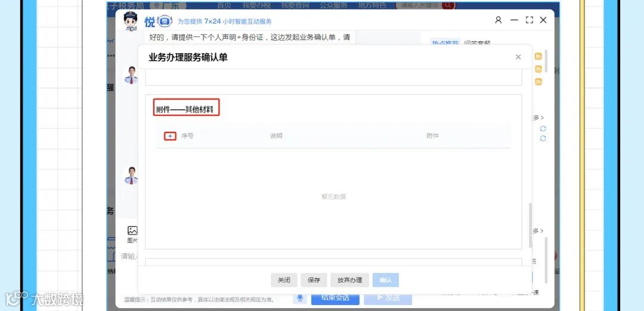Click the 附件 column header

click(x=432, y=136)
